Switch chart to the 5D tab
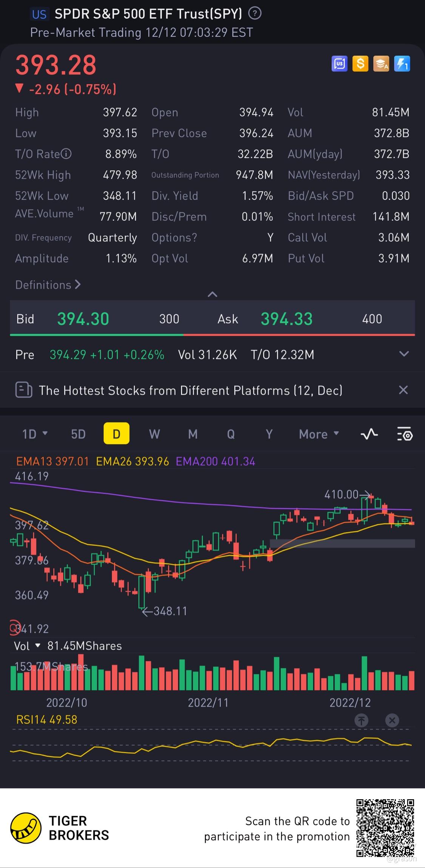The width and height of the screenshot is (425, 868). tap(78, 434)
